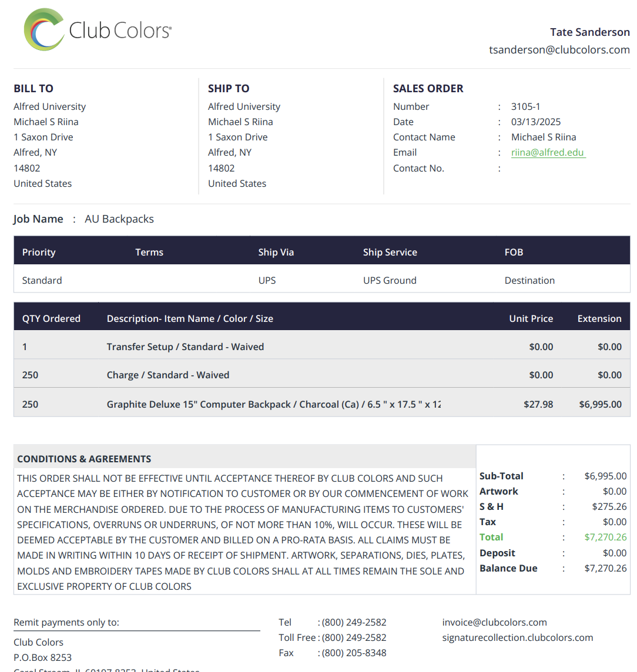The image size is (637, 672).
Task: Select the BILL TO heading
Action: [x=33, y=89]
